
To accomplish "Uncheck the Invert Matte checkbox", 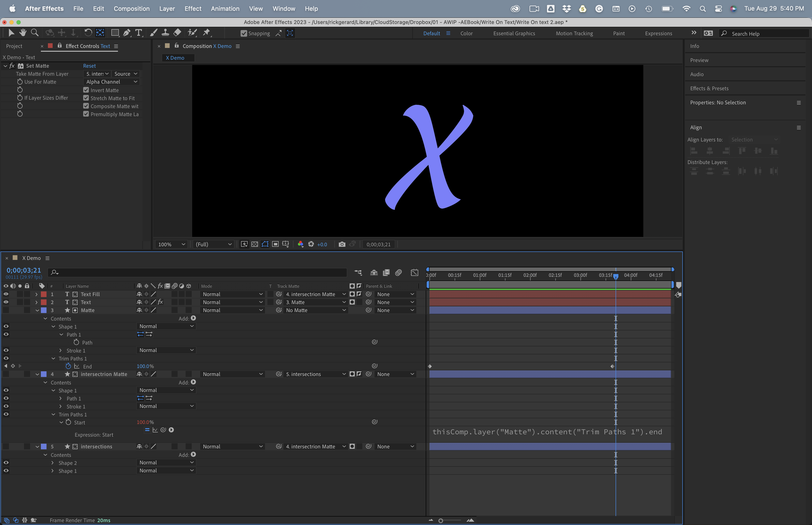I will pyautogui.click(x=86, y=90).
